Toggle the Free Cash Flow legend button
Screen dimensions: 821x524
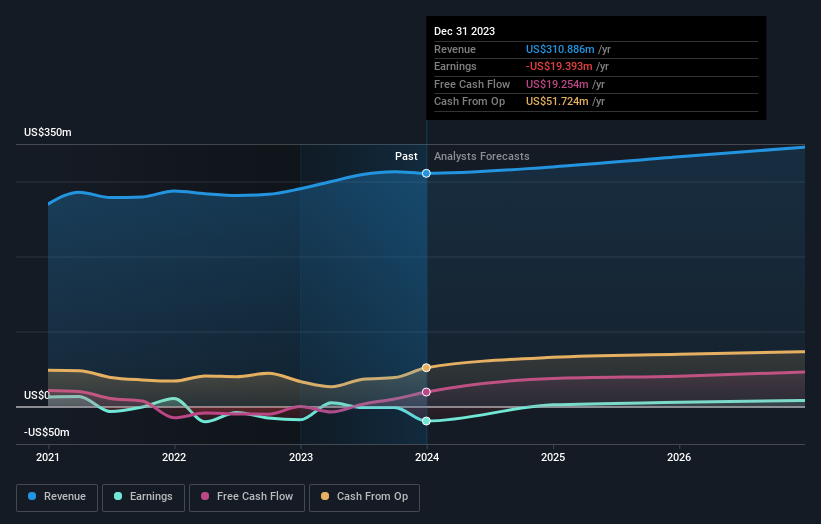[247, 497]
